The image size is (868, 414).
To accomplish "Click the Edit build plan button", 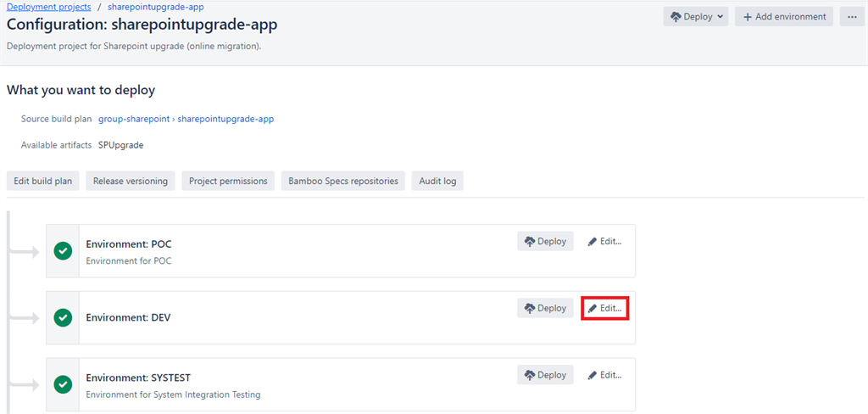I will [x=42, y=181].
